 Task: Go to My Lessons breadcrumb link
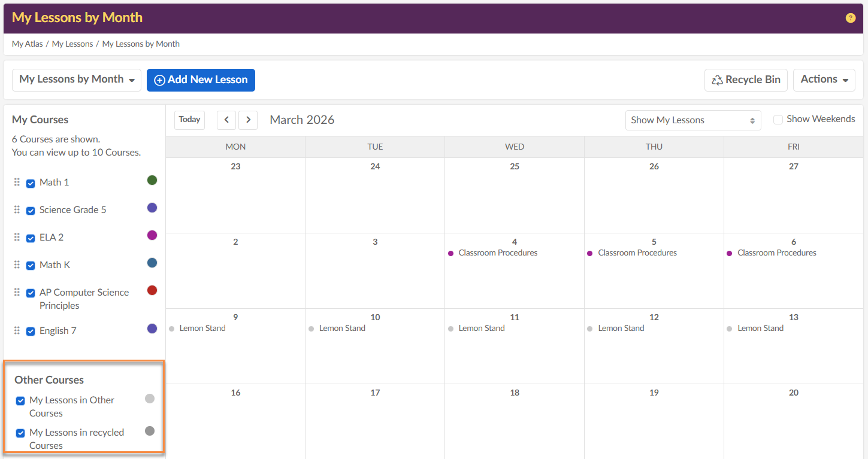[x=72, y=44]
